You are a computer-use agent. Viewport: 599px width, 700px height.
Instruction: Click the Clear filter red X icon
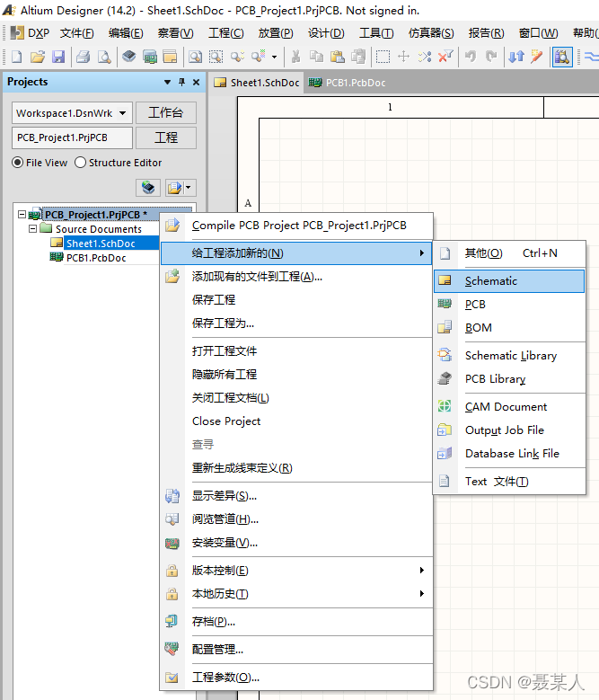pyautogui.click(x=445, y=57)
